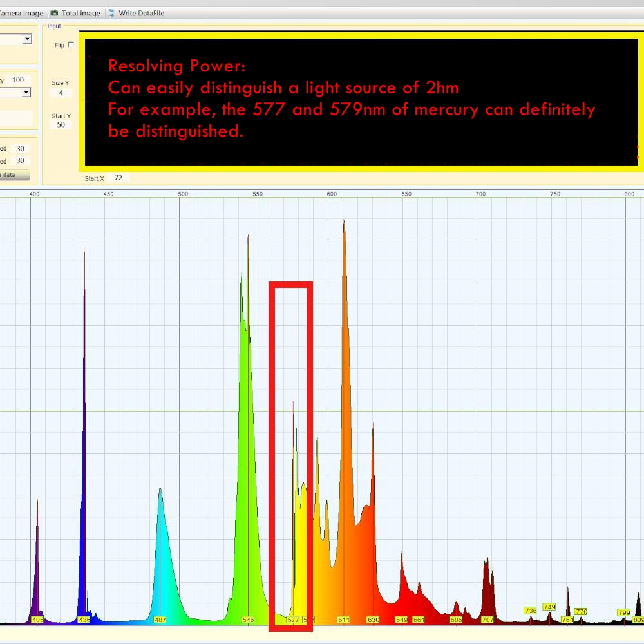Click the Total image camera icon
Viewport: 644px width, 644px height.
[x=54, y=13]
